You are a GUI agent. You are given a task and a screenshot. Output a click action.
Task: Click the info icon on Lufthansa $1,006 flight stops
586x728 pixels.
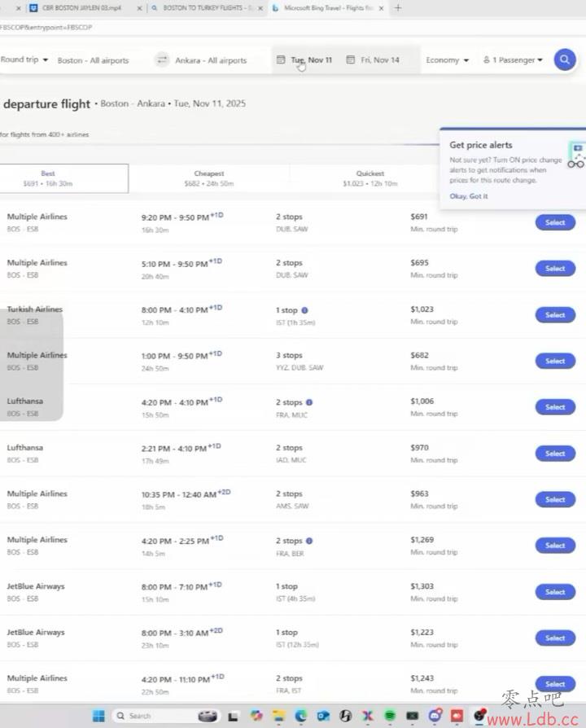point(309,402)
